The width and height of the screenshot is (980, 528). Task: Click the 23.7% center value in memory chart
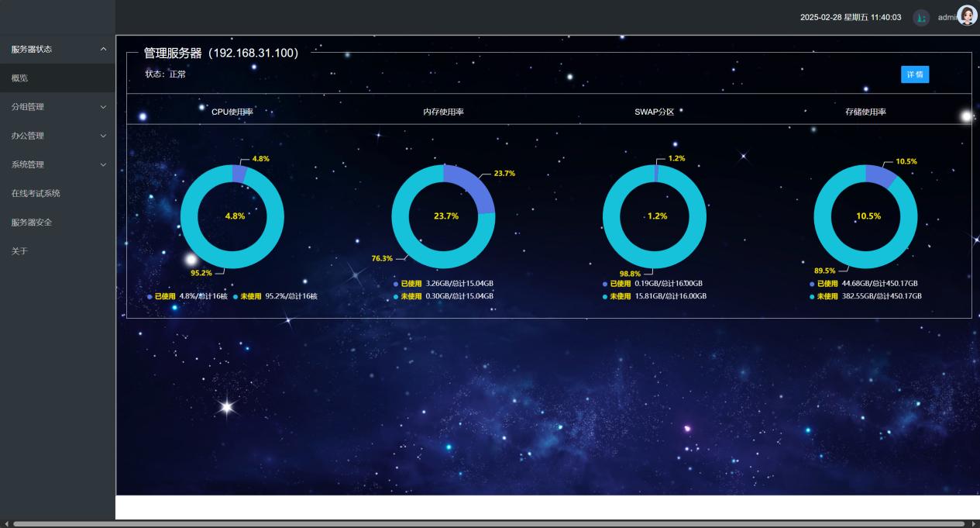(446, 216)
